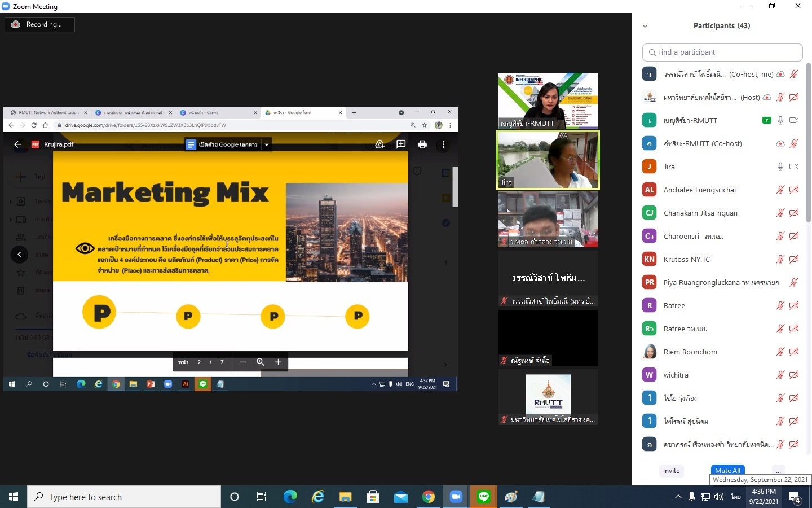This screenshot has height=508, width=812.
Task: Toggle the Host's disabled camera icon
Action: (x=794, y=98)
